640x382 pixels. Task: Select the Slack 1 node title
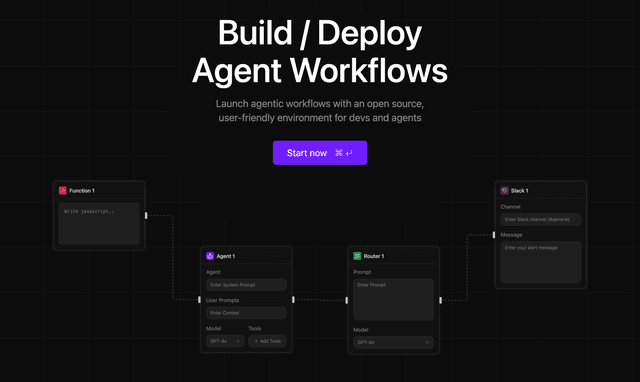point(520,191)
